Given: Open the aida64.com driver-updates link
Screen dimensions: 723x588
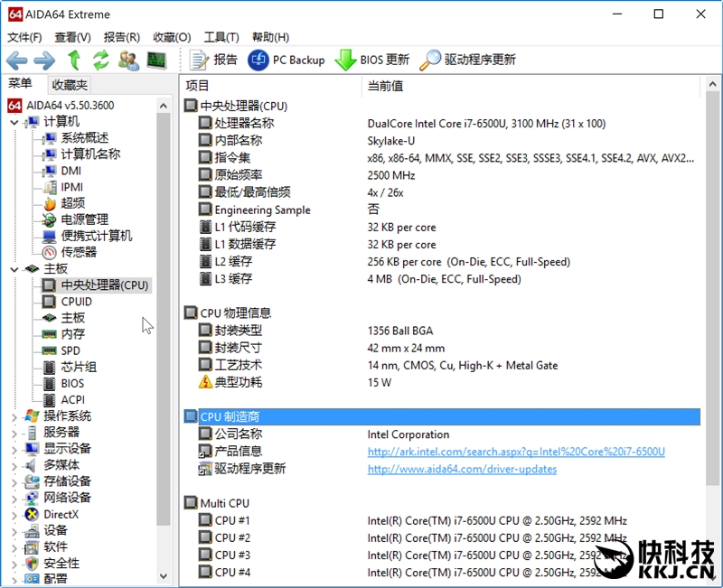Looking at the screenshot, I should 462,469.
